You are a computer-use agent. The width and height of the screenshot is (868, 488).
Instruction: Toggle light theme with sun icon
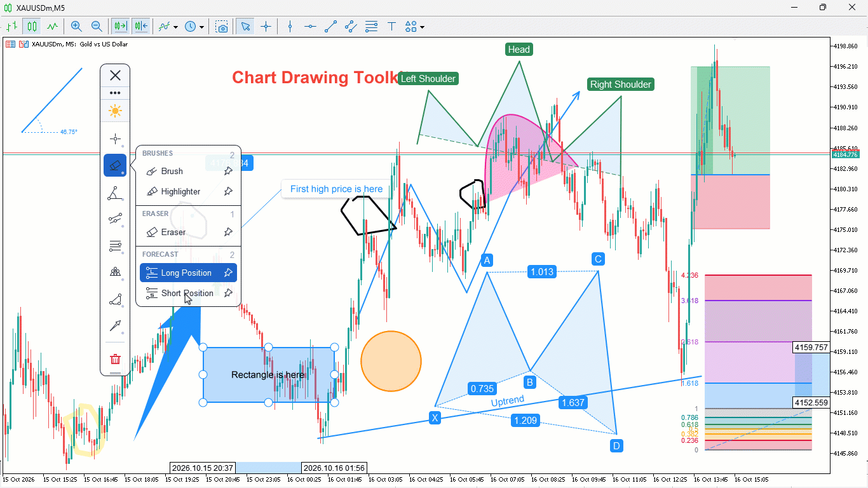pyautogui.click(x=115, y=111)
